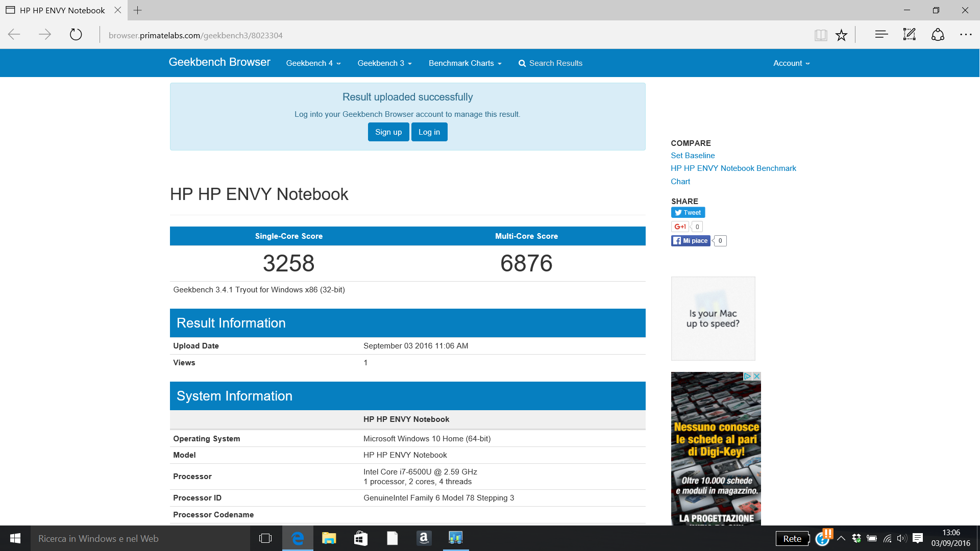
Task: Open the Share icon in Edge toolbar
Action: tap(938, 35)
